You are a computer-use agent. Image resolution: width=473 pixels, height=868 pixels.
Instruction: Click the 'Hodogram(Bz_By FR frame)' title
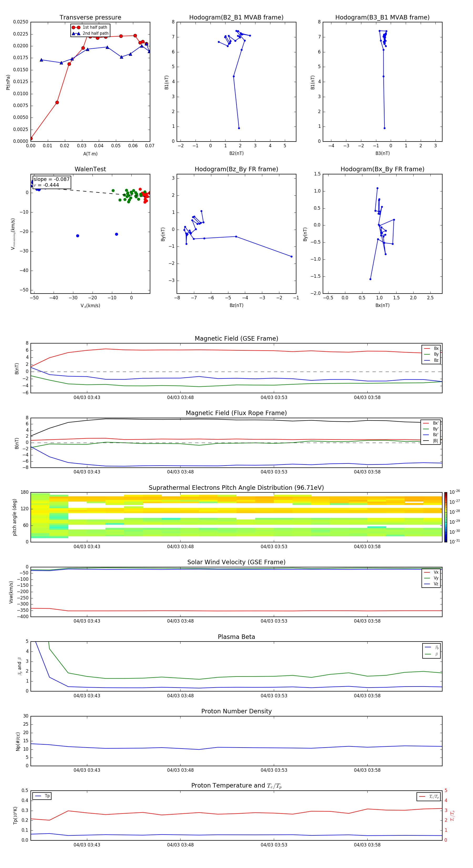(x=236, y=169)
